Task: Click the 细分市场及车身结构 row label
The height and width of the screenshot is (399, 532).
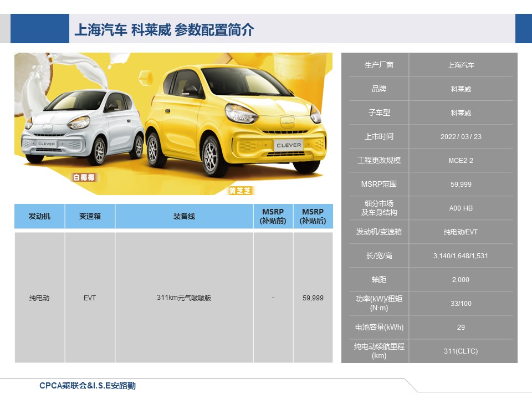Action: click(x=379, y=208)
